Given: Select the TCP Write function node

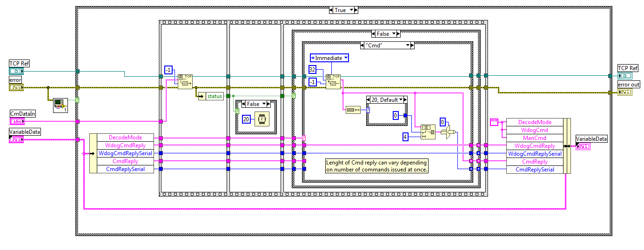Looking at the screenshot, I should click(185, 81).
